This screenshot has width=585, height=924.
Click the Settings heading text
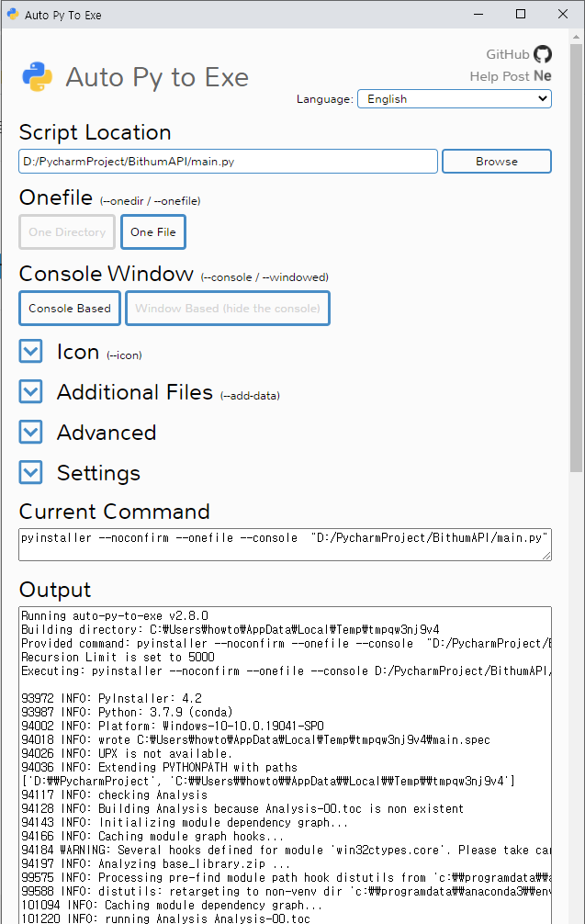click(x=98, y=473)
